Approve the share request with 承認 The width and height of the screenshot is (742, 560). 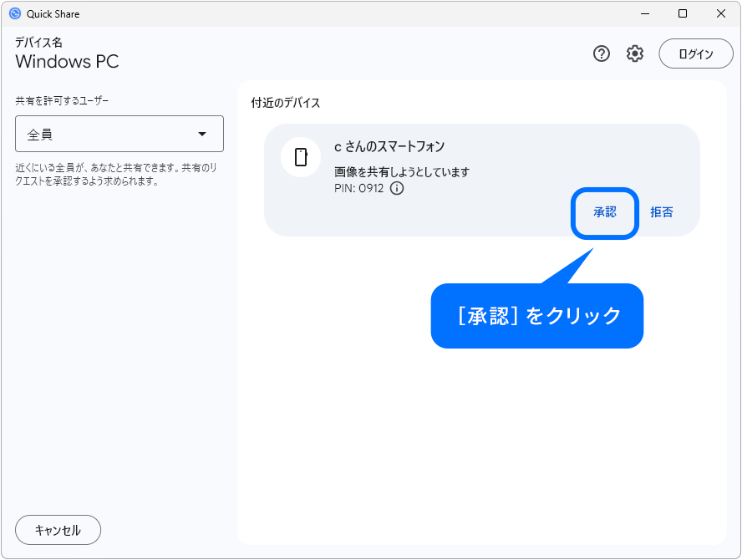(605, 212)
